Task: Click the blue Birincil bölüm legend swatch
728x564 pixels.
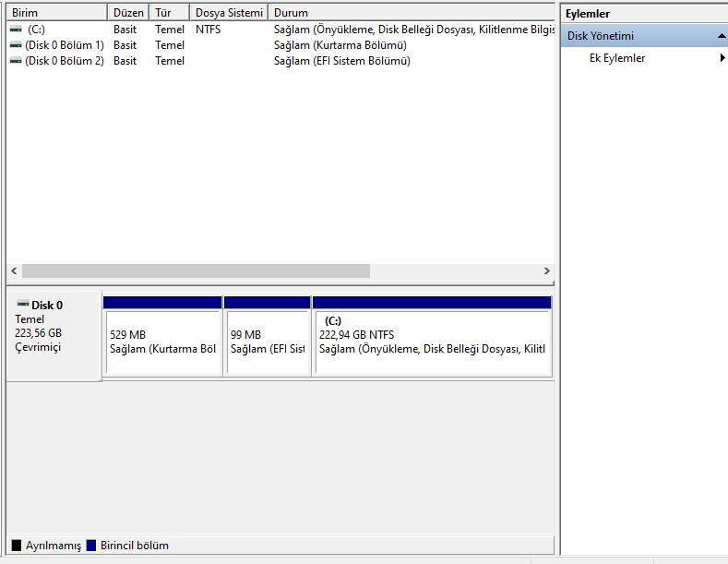Action: point(91,545)
